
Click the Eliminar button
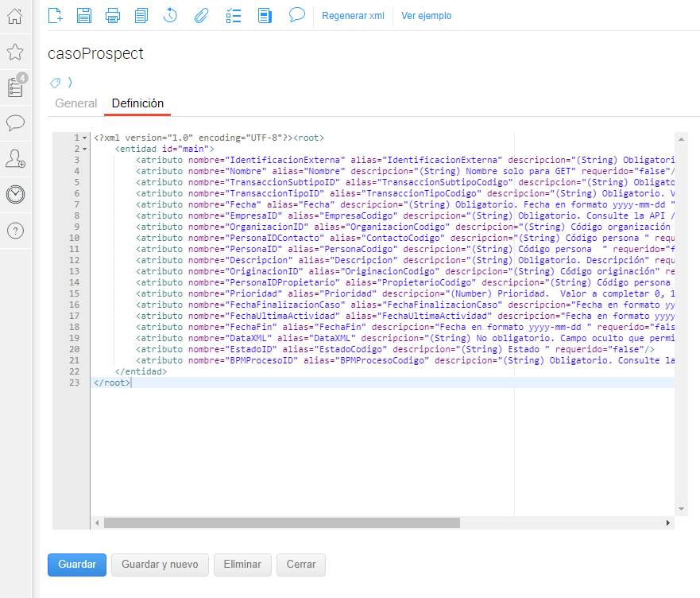242,565
